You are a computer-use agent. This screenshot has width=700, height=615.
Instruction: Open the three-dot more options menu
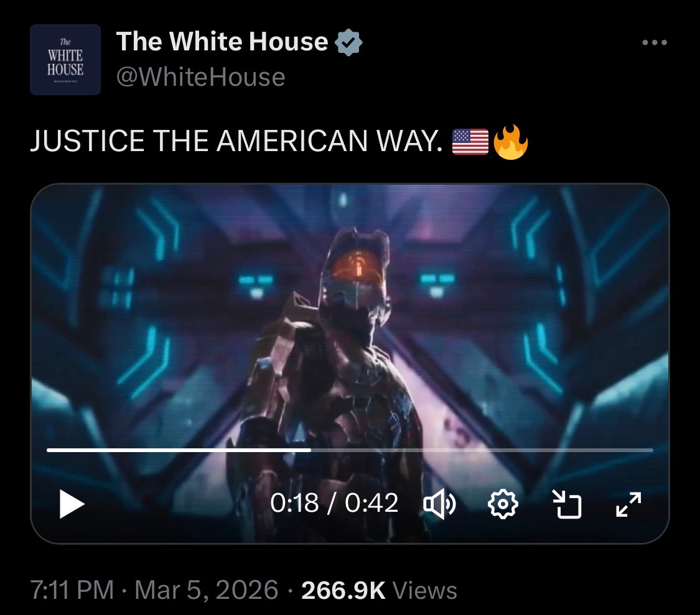[655, 42]
